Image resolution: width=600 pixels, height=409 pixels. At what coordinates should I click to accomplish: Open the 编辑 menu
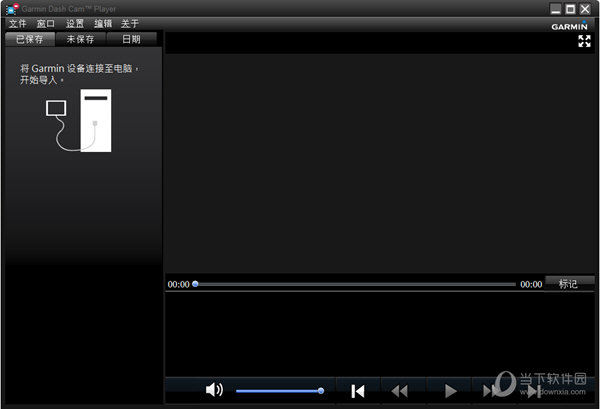pos(103,24)
